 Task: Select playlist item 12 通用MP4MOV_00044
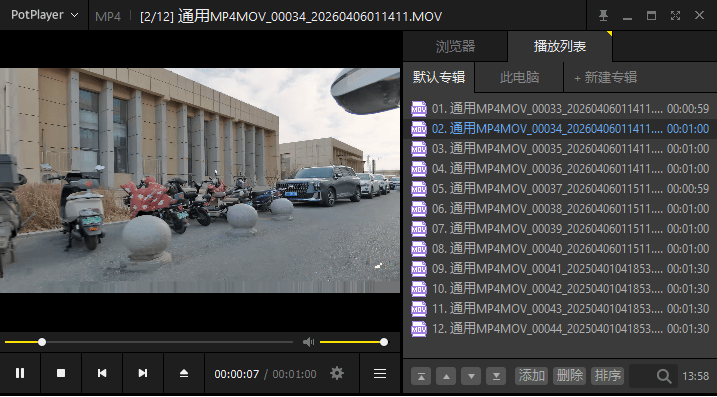[560, 329]
